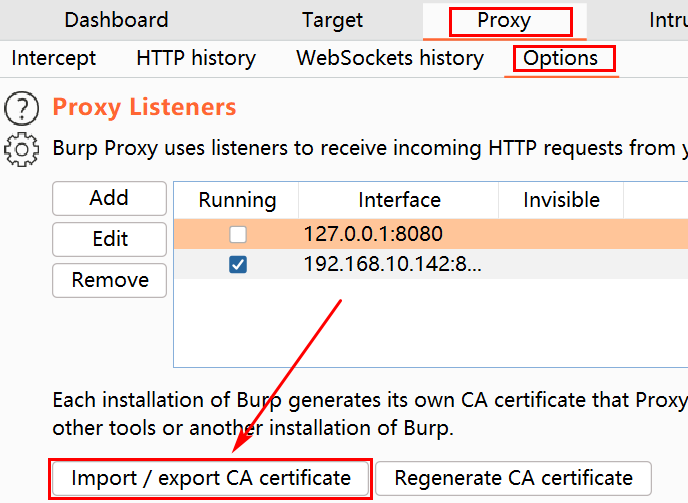Show the WebSockets history sub-tab

(390, 58)
